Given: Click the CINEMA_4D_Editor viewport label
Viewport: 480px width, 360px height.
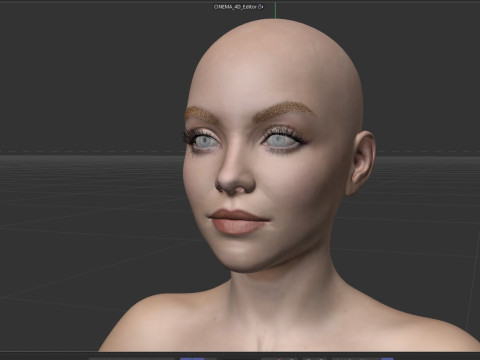Looking at the screenshot, I should point(235,7).
